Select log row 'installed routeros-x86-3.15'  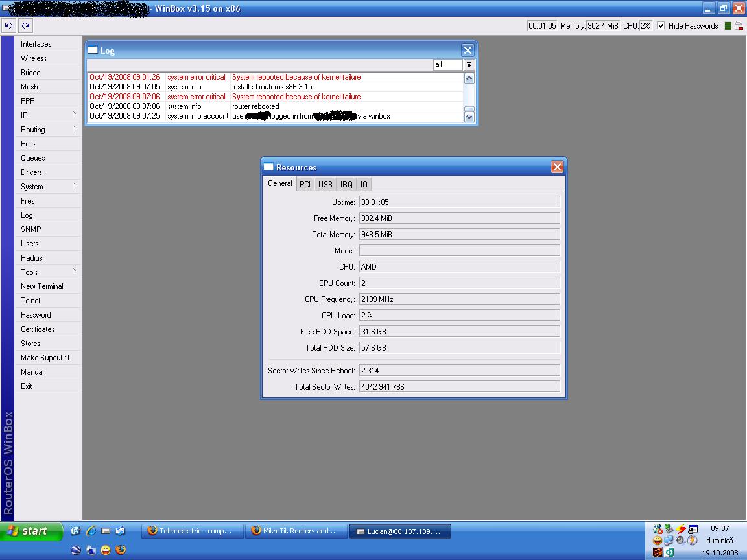click(276, 87)
